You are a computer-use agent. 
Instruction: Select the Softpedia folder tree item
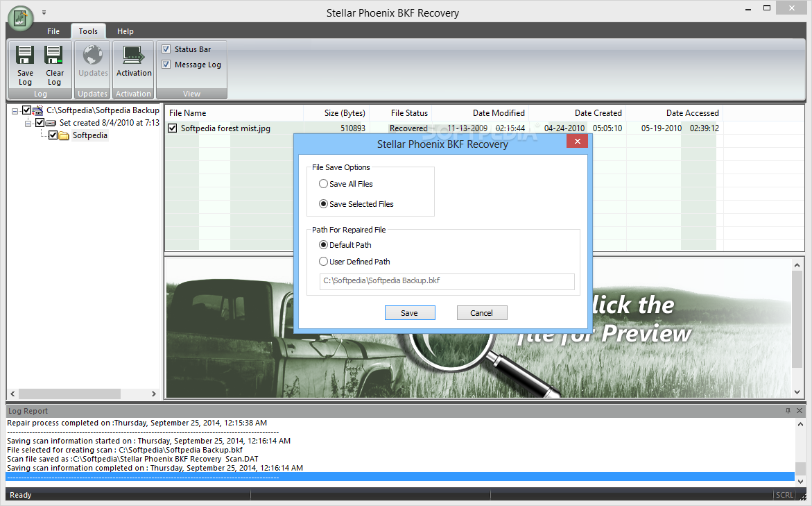89,135
